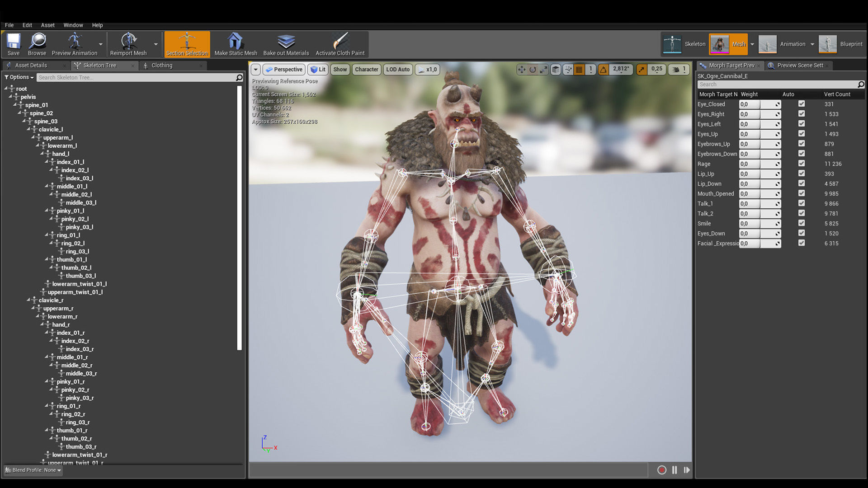The width and height of the screenshot is (868, 488).
Task: Open the Mesh mode dropdown arrow
Action: (752, 44)
